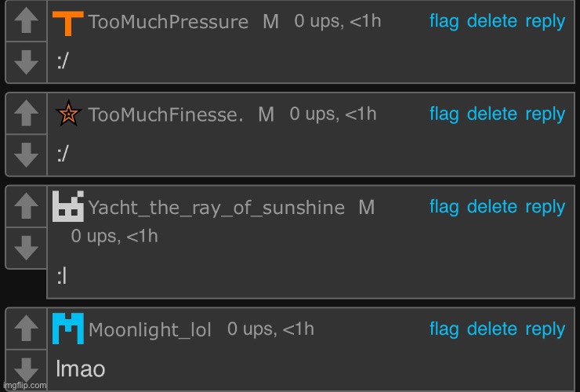This screenshot has height=392, width=580.
Task: Flag TooMuchPressure's comment
Action: click(x=444, y=21)
